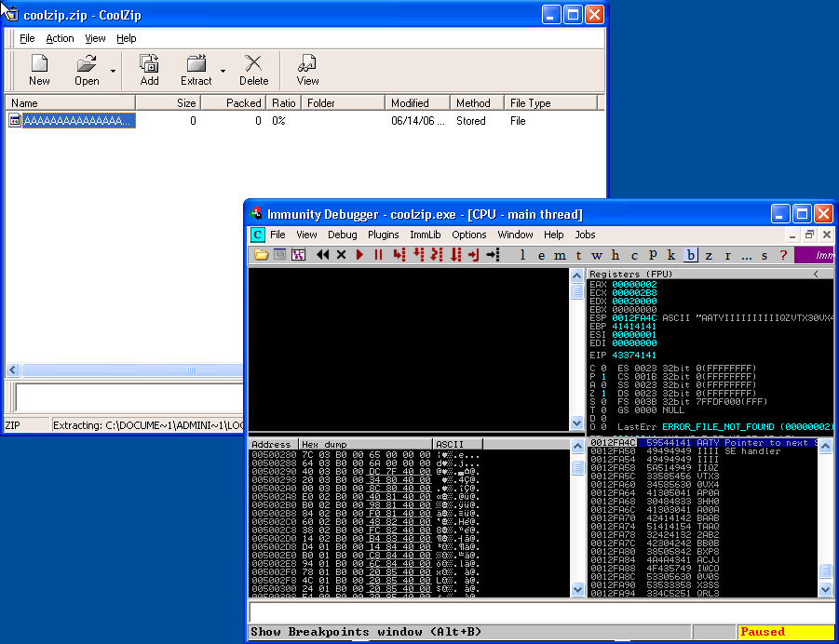Open the Jobs menu in Immunity Debugger

585,235
